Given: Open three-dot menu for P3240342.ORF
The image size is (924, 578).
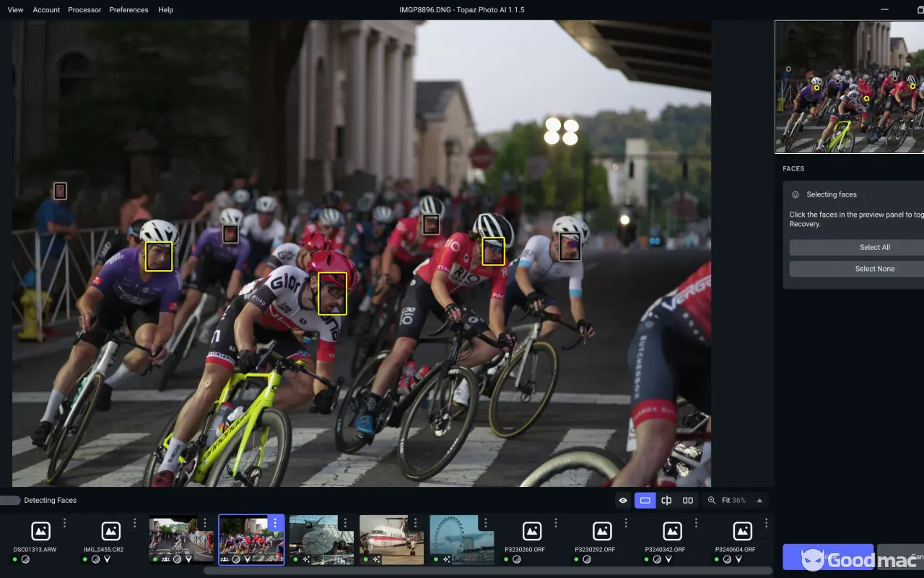Looking at the screenshot, I should coord(696,523).
